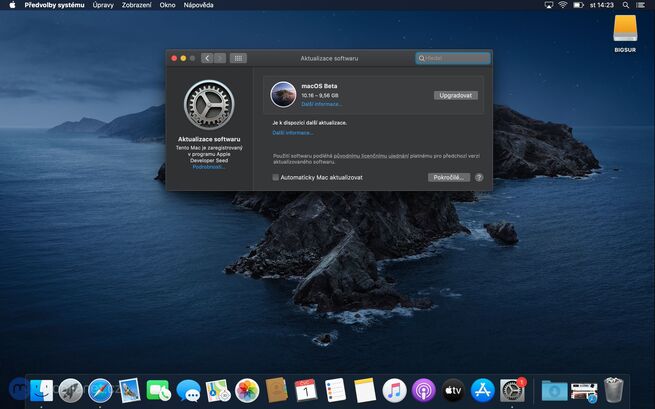
Task: Open the Mail app in Dock
Action: point(129,391)
